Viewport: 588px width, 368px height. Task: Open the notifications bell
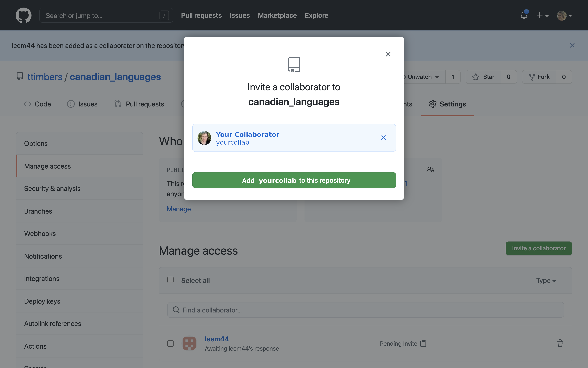[524, 15]
